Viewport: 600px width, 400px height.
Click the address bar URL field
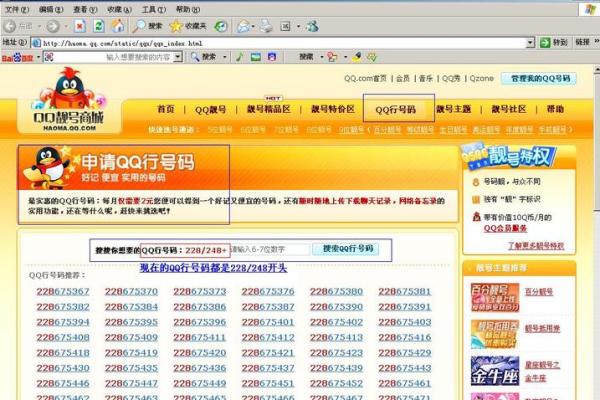coord(283,43)
